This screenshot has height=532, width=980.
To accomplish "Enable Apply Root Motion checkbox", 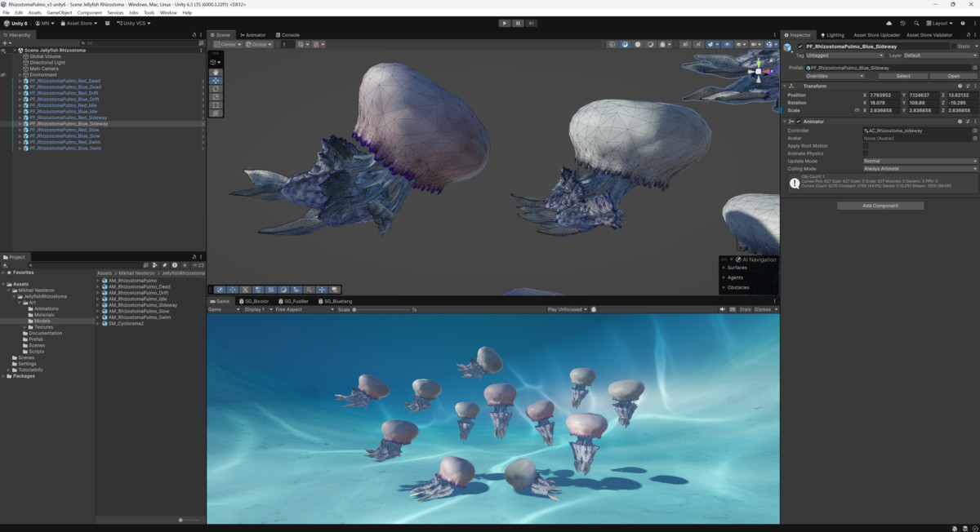I will pyautogui.click(x=866, y=146).
